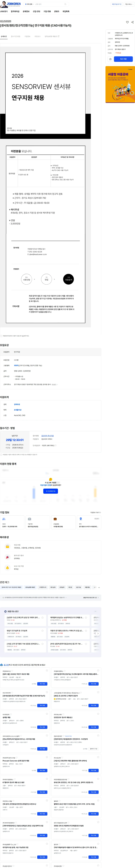The width and height of the screenshot is (135, 868).
Task: Click the 로봇설계 tag
Action: pyautogui.click(x=62, y=588)
